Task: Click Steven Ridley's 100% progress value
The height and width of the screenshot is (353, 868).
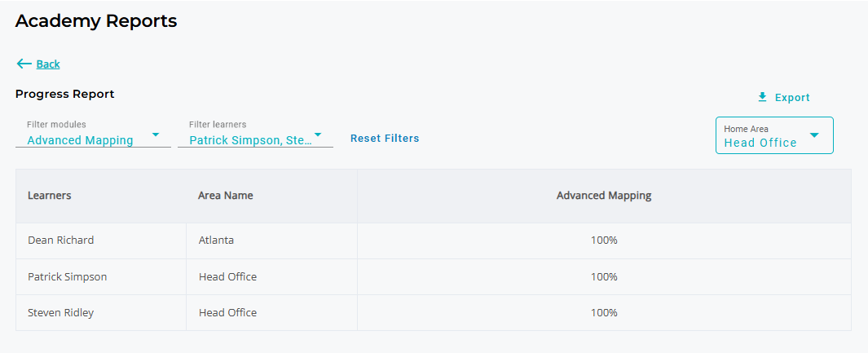Action: [x=604, y=312]
